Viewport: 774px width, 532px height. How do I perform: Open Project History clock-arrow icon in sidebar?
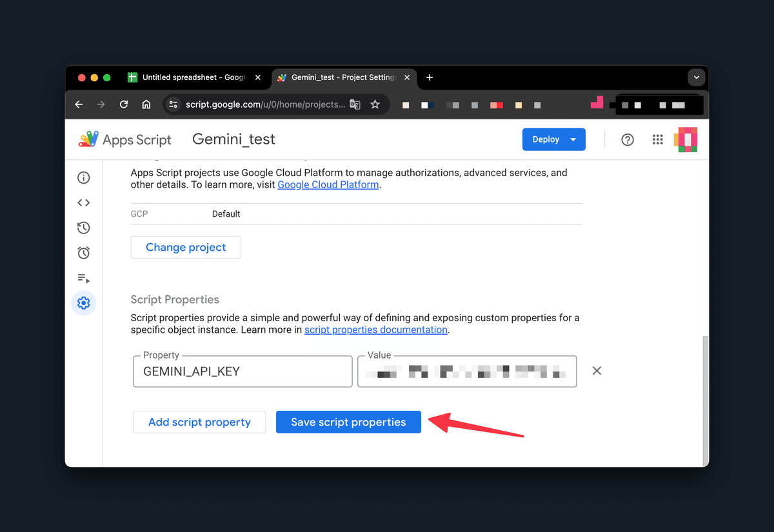point(83,228)
